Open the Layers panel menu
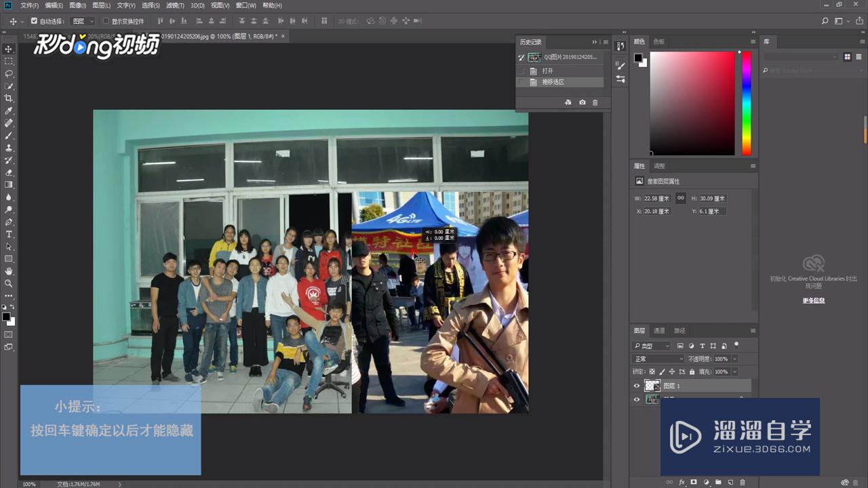The image size is (868, 488). (x=753, y=331)
